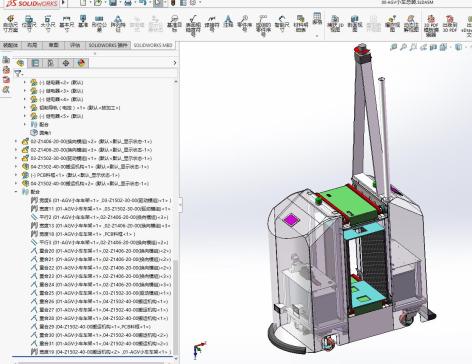Click the Weld Symbol tool
This screenshot has width=472, height=364.
[x=212, y=23]
